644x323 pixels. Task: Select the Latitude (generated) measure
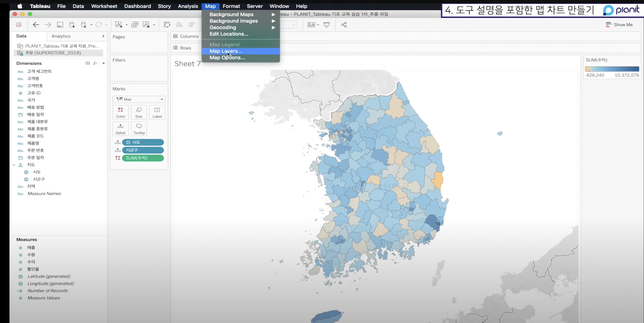coord(49,276)
